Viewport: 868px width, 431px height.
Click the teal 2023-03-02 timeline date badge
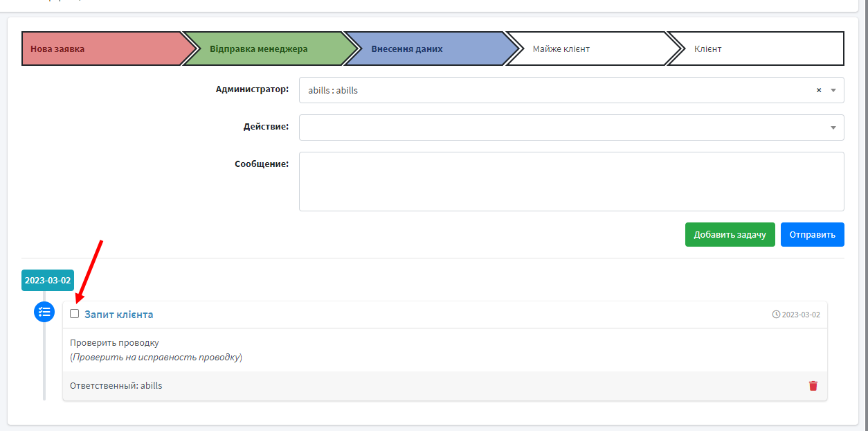[x=48, y=281]
